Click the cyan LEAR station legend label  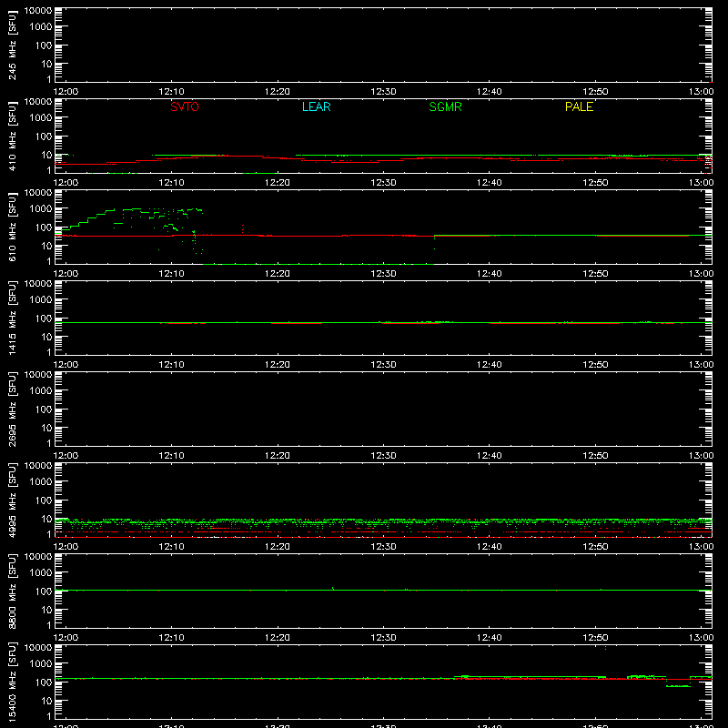click(x=316, y=106)
